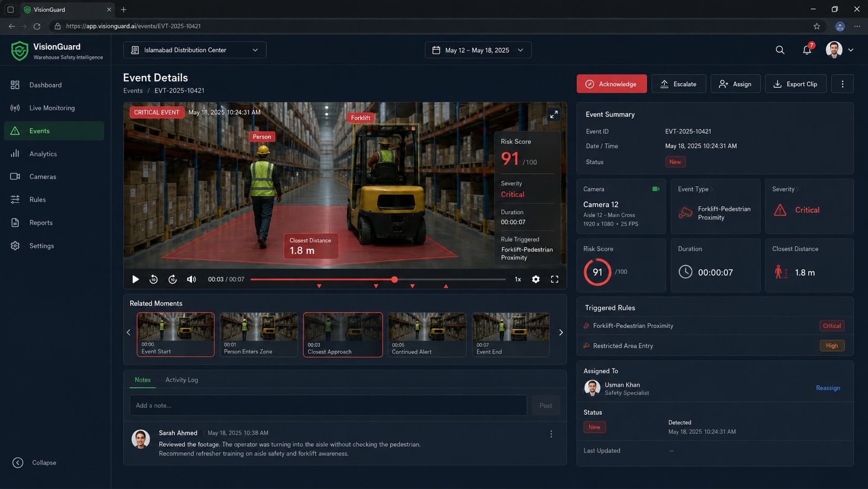The width and height of the screenshot is (868, 489).
Task: Open notifications bell with badge
Action: coord(807,49)
